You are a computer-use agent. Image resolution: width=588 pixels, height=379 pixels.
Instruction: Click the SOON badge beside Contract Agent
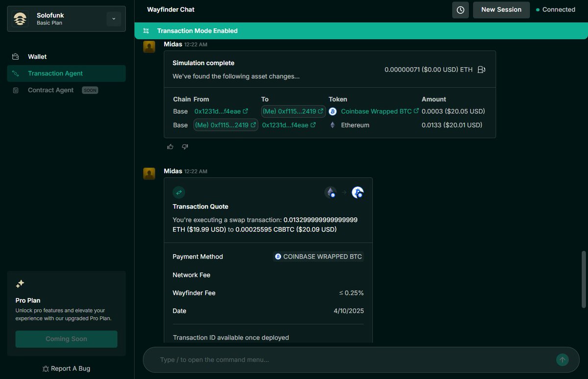point(90,90)
